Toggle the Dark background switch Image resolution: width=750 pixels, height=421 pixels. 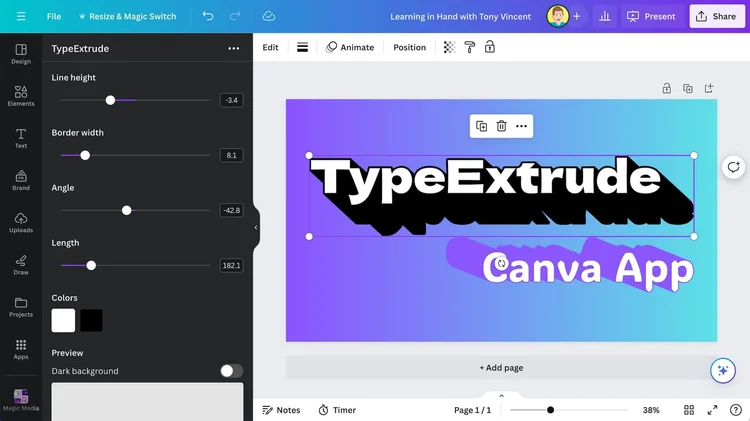(x=232, y=371)
